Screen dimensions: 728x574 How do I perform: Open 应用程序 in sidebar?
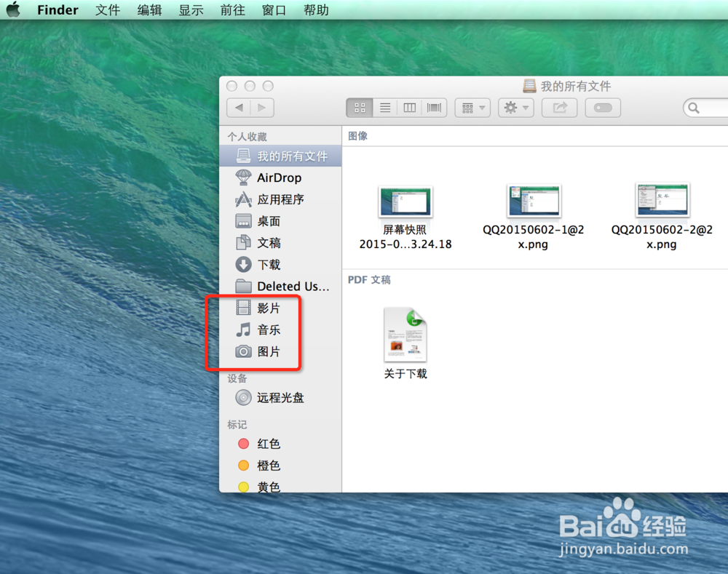click(280, 199)
